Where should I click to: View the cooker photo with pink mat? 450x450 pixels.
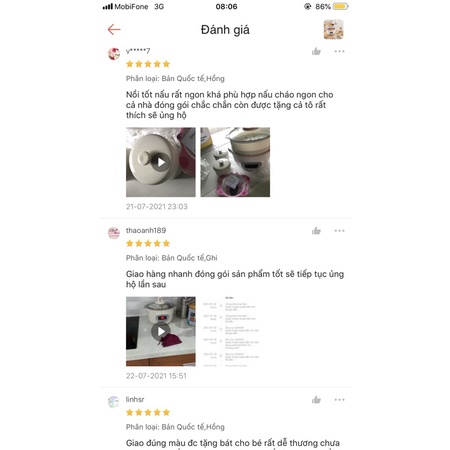235,162
